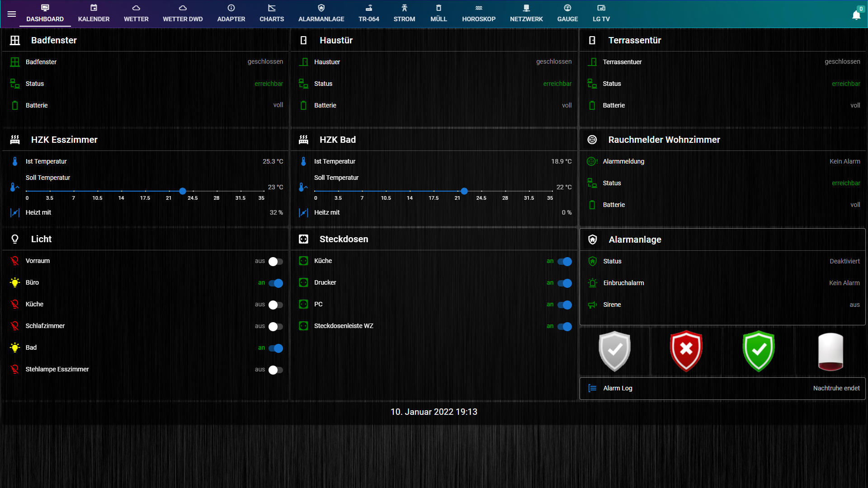
Task: Toggle the Schlafzimmer light switch
Action: click(x=275, y=326)
